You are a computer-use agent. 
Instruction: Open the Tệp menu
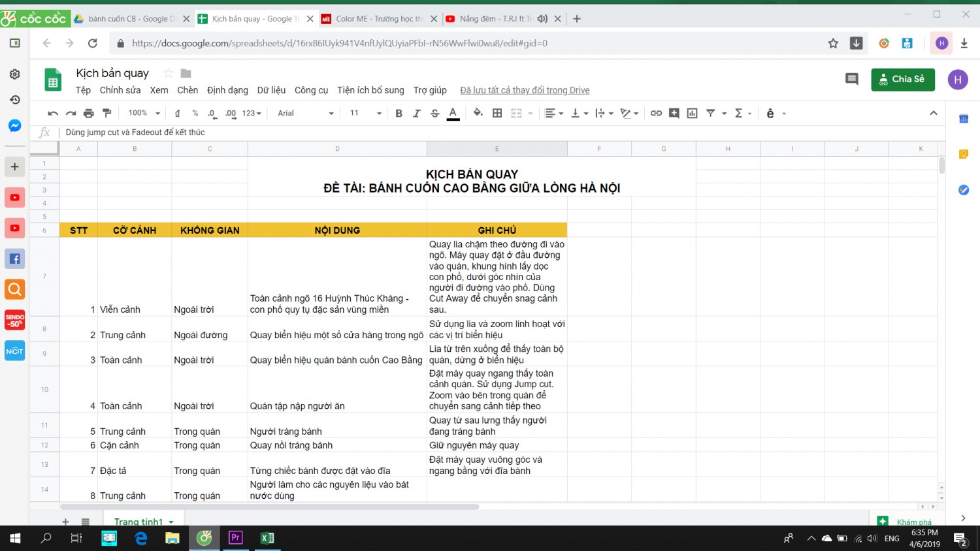(x=83, y=90)
